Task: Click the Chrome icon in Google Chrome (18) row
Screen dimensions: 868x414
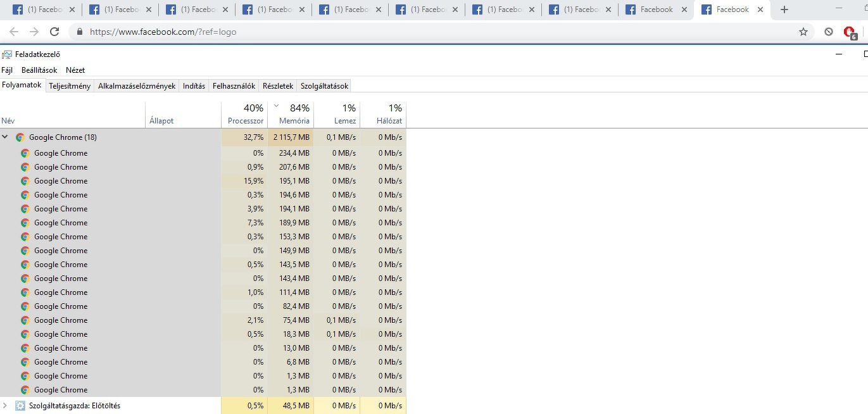Action: pos(20,137)
